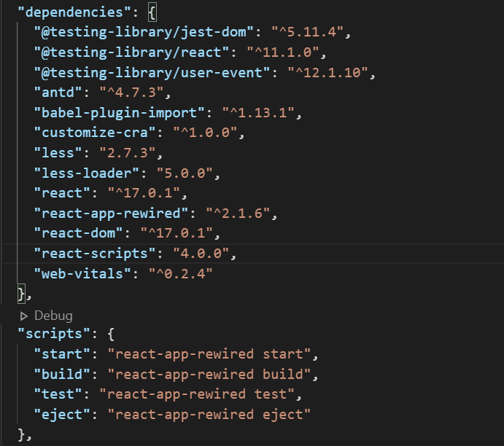Image resolution: width=504 pixels, height=446 pixels.
Task: Select the "@testing-library/react" key
Action: click(131, 52)
